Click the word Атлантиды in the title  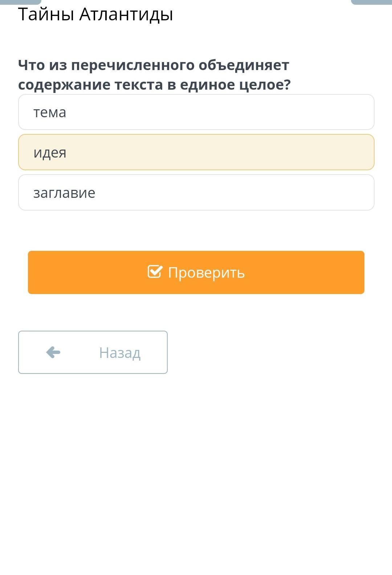(126, 15)
